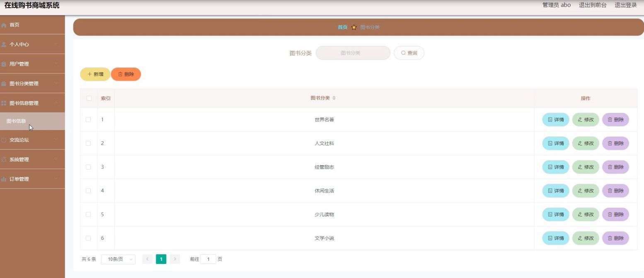Select page 1 in the pagination

click(161, 259)
